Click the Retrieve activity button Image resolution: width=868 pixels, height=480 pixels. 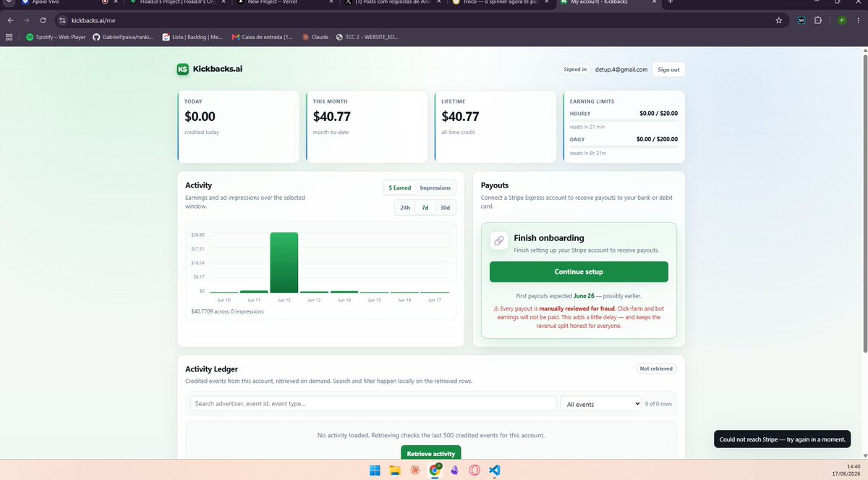pyautogui.click(x=431, y=454)
